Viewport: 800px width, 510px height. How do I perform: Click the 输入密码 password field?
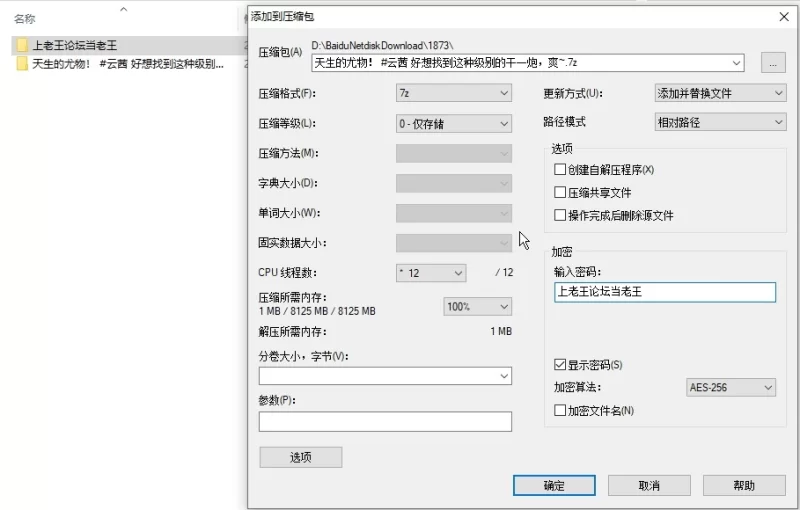(x=665, y=292)
